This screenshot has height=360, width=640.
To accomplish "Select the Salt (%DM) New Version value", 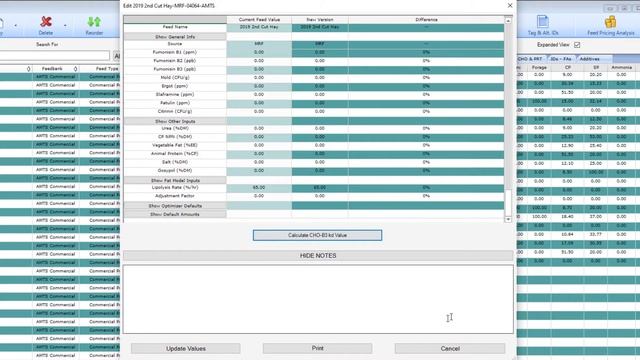I will coord(320,162).
